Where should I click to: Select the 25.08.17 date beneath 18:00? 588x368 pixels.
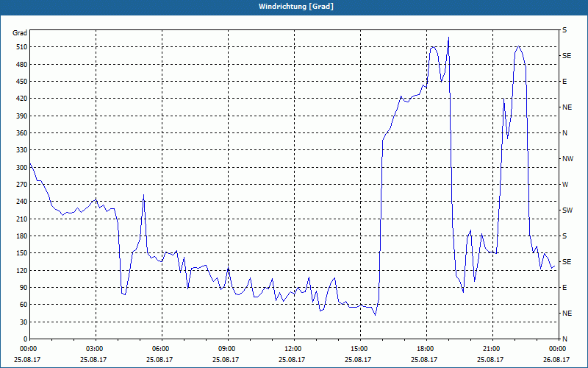[424, 359]
